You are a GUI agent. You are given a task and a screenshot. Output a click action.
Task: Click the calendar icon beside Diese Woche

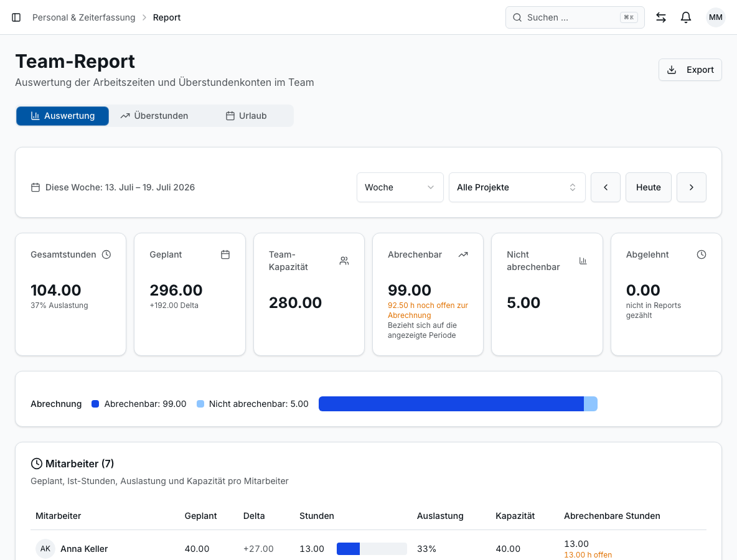click(35, 187)
